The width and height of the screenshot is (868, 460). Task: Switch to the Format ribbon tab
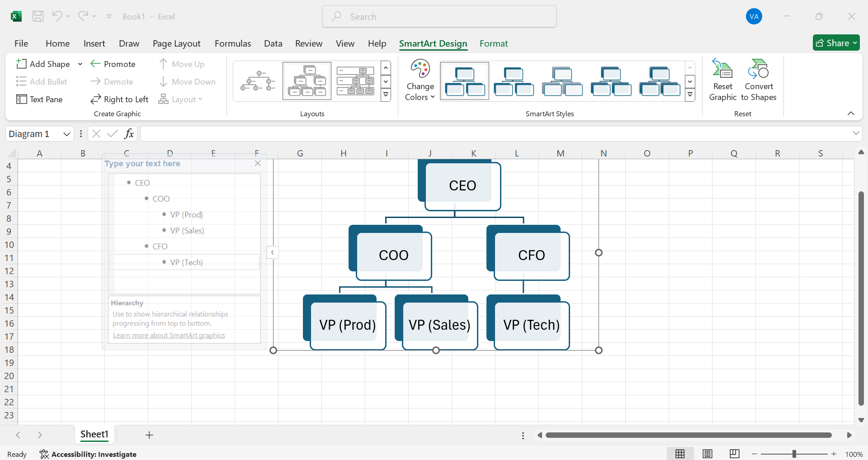tap(494, 43)
